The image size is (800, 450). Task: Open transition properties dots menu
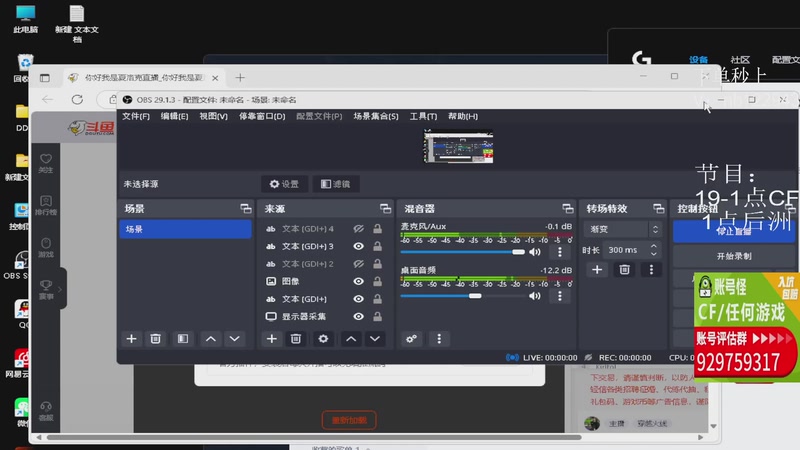651,269
